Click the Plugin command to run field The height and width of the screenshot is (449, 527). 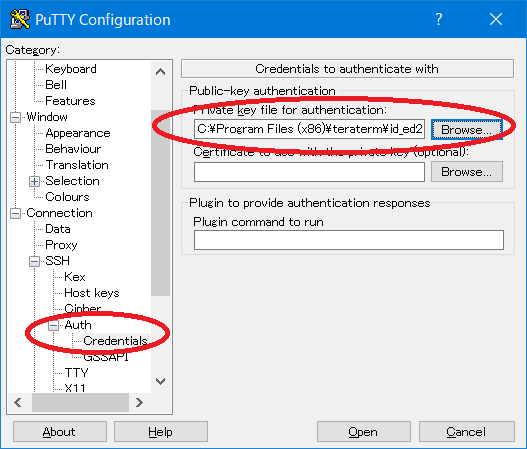pos(349,240)
